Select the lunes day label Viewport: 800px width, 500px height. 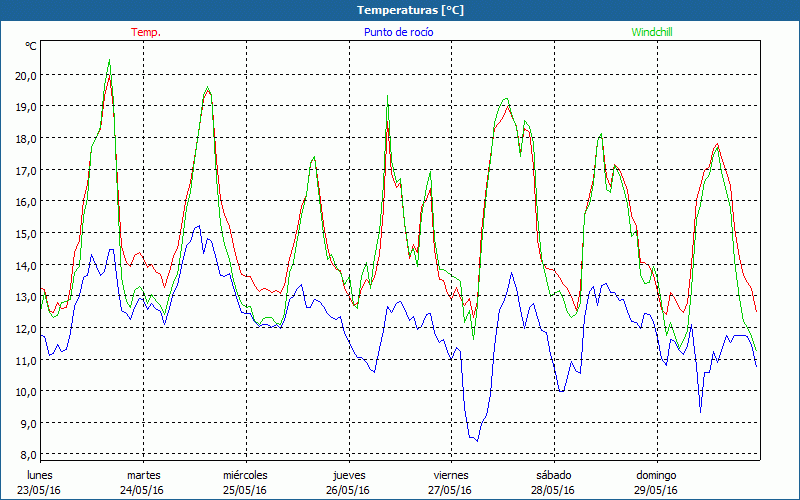40,475
